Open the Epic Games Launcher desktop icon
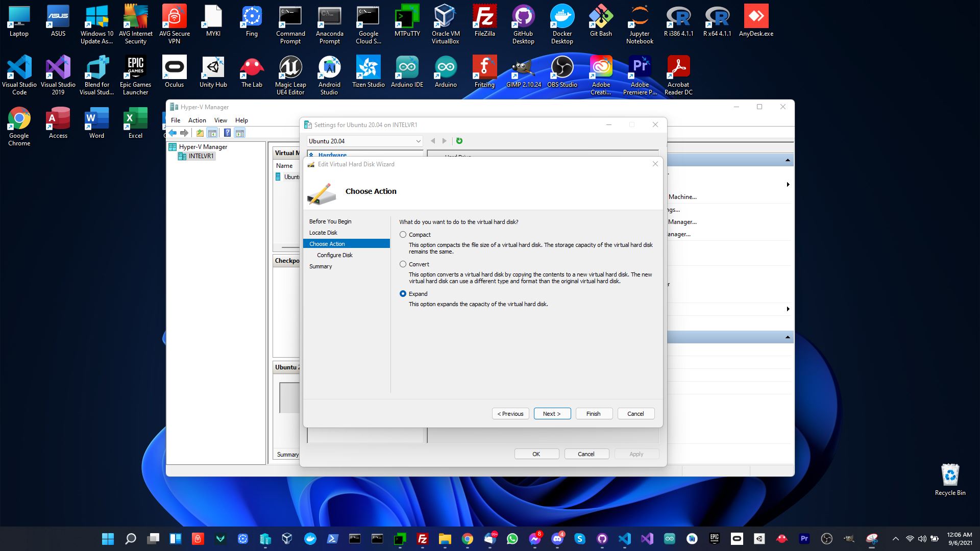The width and height of the screenshot is (980, 551). [135, 75]
